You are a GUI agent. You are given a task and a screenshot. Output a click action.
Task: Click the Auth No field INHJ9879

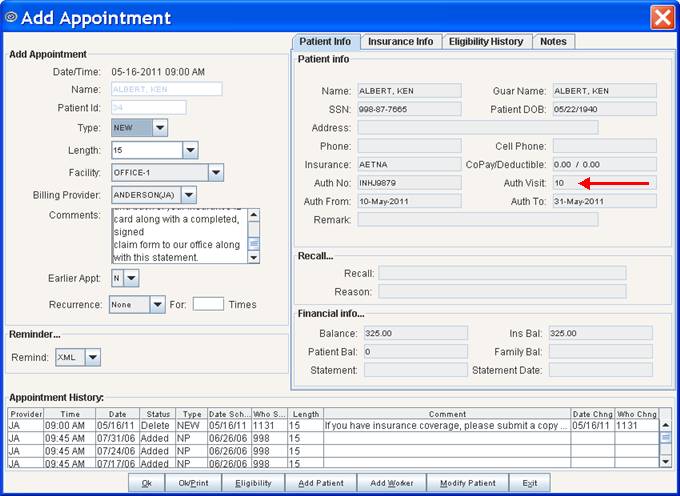tap(409, 183)
